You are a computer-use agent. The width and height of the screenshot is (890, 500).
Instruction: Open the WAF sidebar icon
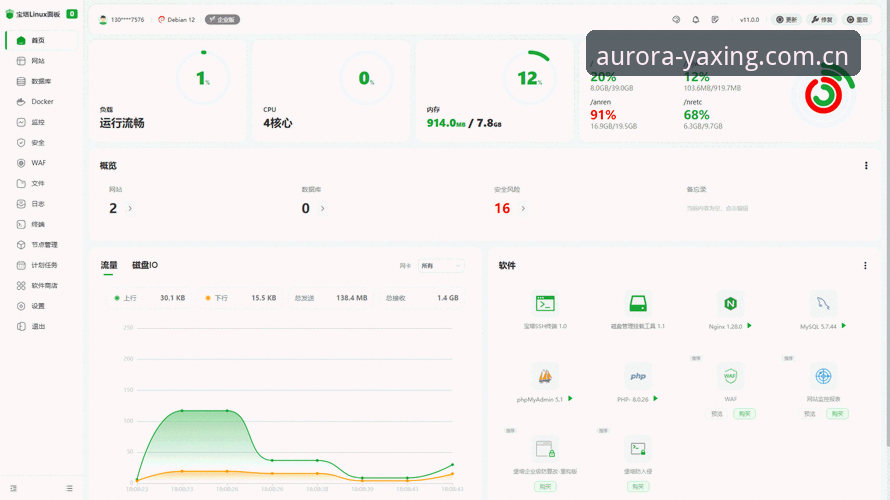pos(21,163)
